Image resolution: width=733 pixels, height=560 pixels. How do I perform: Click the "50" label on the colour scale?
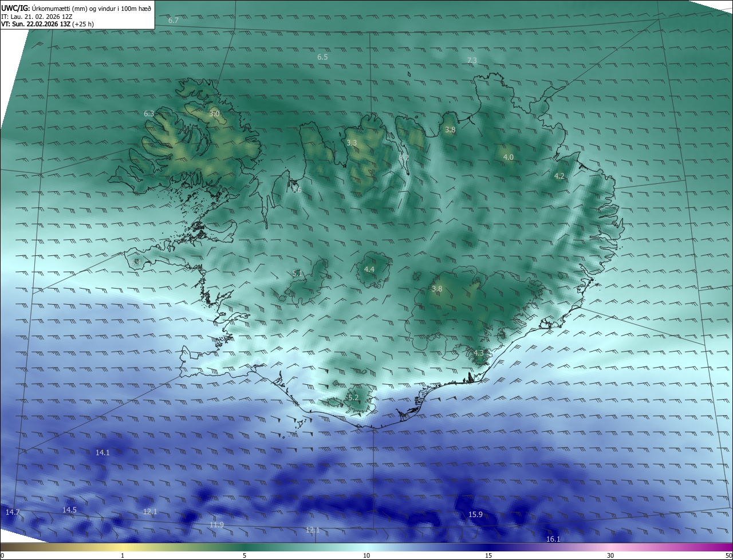coord(728,555)
